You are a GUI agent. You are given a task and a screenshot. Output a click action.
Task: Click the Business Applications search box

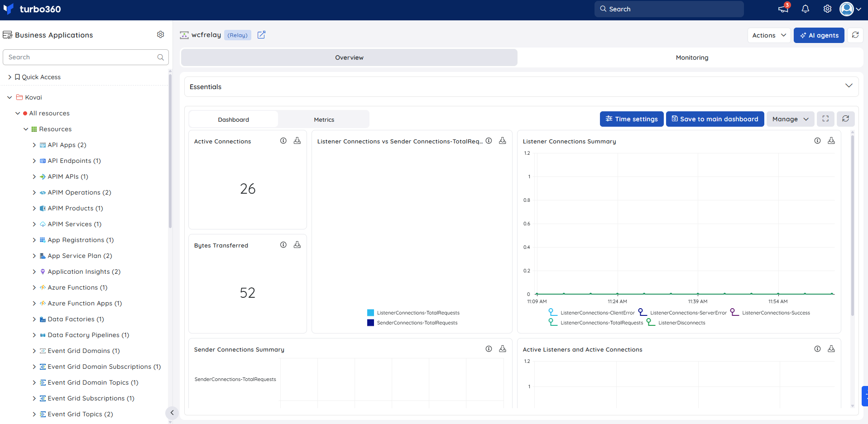(86, 57)
